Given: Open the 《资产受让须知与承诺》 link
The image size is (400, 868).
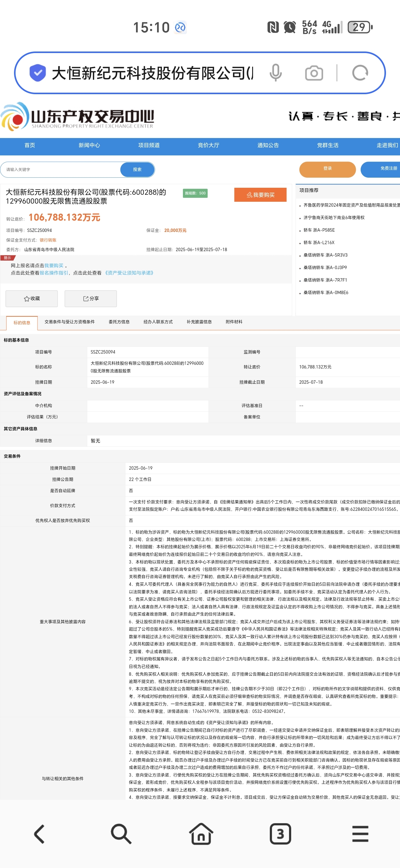Looking at the screenshot, I should (129, 273).
